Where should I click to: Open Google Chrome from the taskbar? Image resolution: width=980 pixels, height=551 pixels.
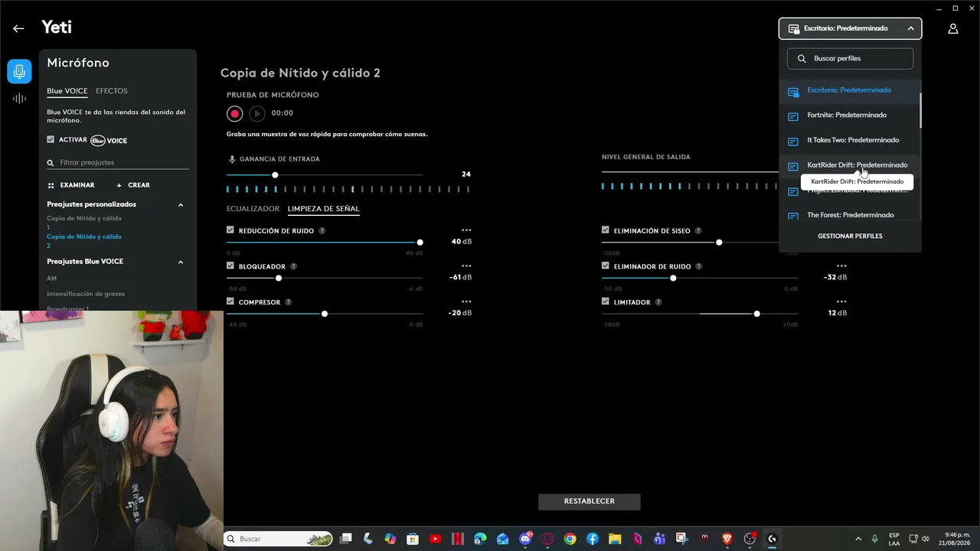tap(570, 539)
